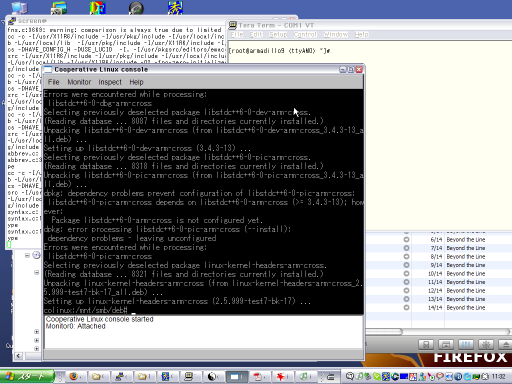Viewport: 512px width, 384px height.
Task: Switch to PDF reader taskbar button
Action: point(259,377)
